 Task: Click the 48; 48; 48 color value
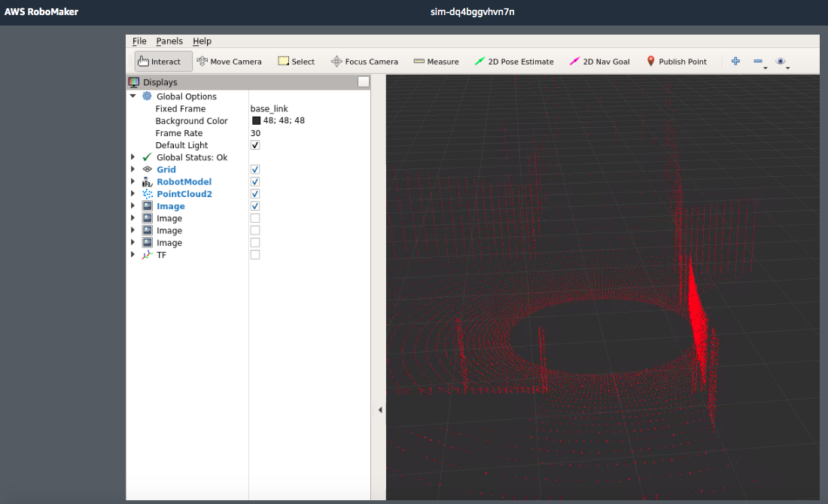284,120
